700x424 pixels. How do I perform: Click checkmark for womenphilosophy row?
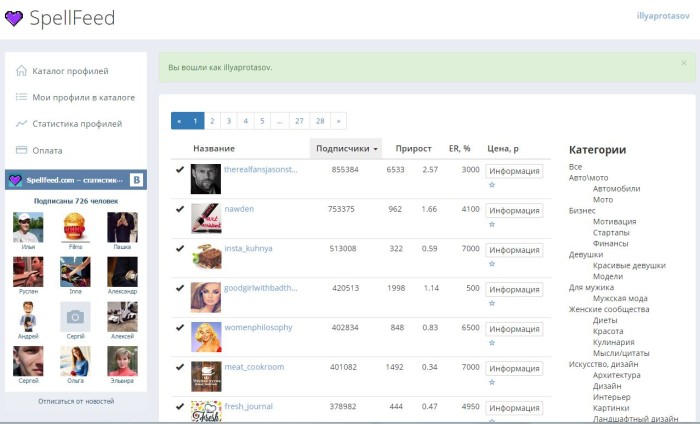pyautogui.click(x=180, y=327)
